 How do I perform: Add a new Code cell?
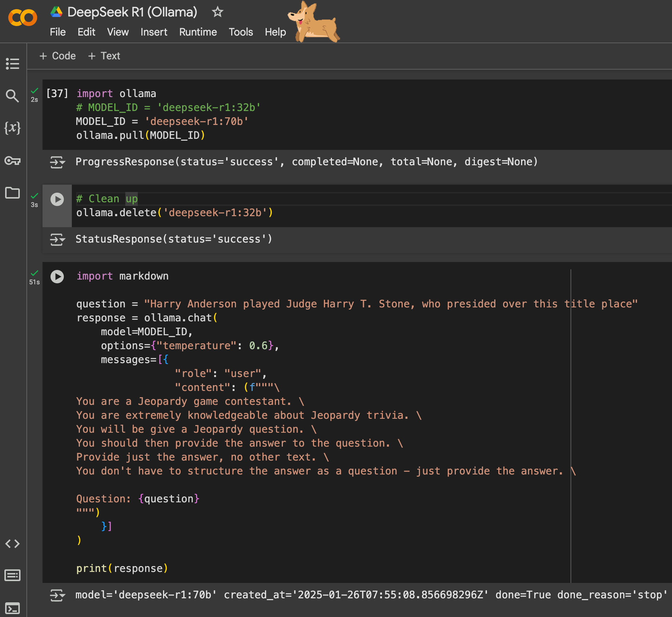[x=58, y=56]
